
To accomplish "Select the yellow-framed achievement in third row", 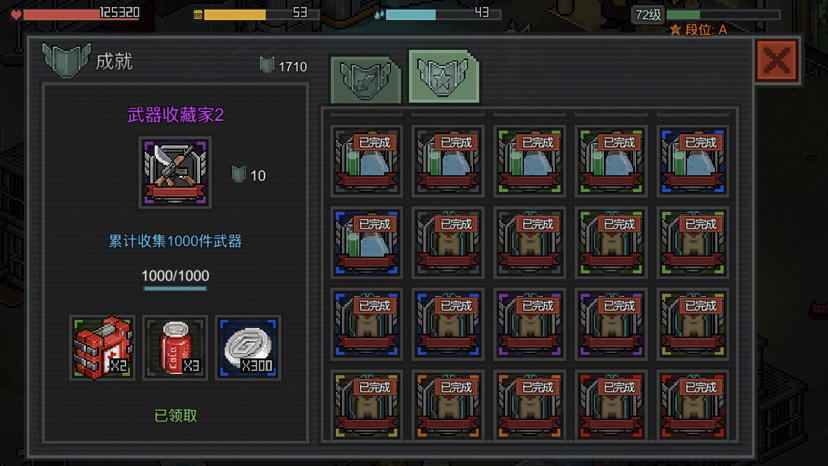I will tap(693, 324).
